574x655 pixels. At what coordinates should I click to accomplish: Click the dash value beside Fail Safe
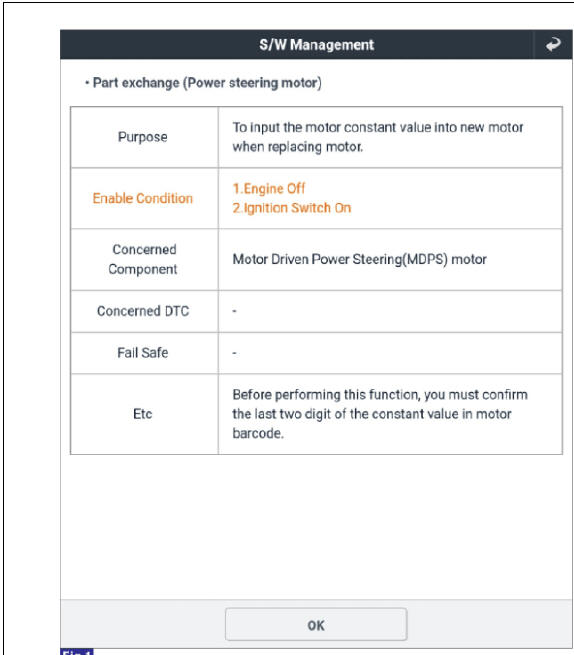pos(234,353)
